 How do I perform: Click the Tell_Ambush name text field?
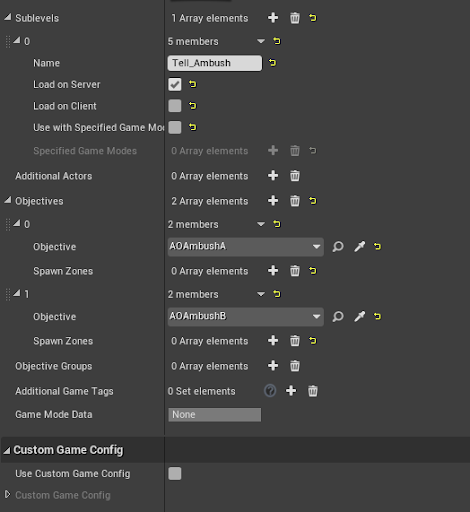pyautogui.click(x=215, y=63)
